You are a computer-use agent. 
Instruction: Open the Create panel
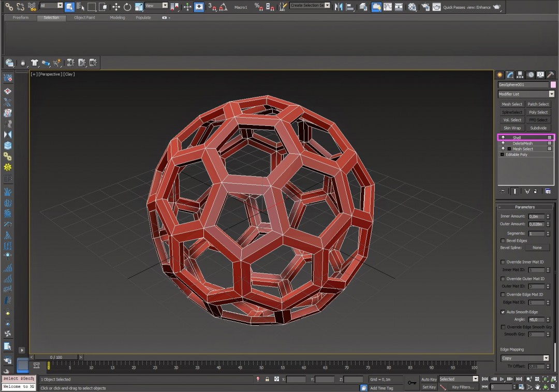click(x=499, y=75)
